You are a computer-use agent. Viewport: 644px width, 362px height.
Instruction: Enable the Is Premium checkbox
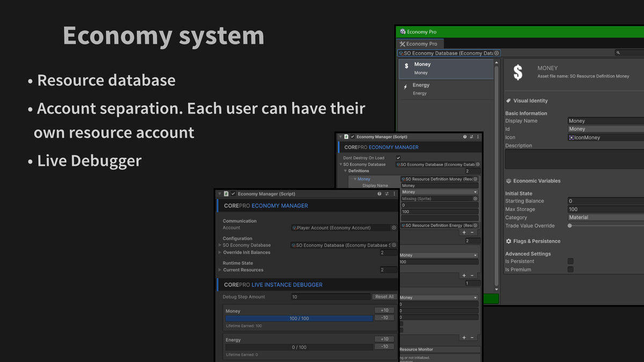coord(570,270)
